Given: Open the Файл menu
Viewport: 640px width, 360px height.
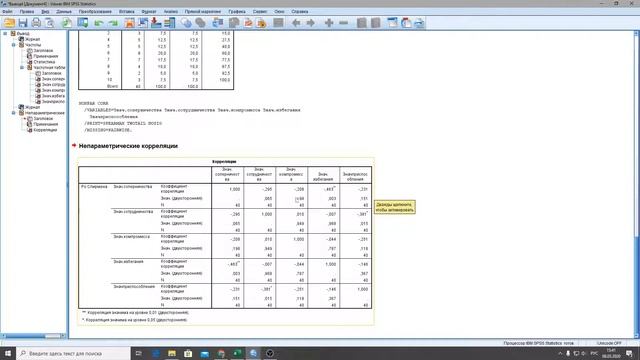Looking at the screenshot, I should [x=7, y=11].
